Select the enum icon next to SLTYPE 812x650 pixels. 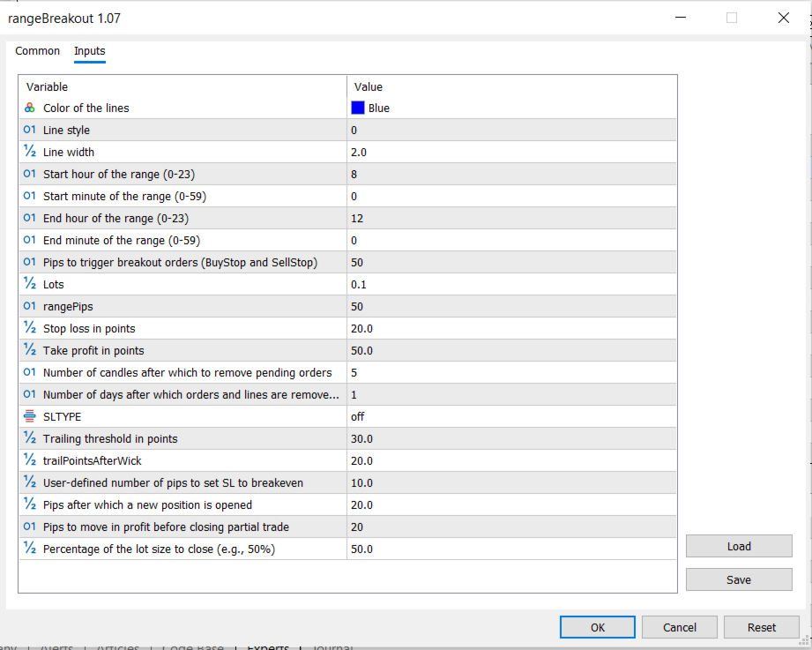[29, 416]
